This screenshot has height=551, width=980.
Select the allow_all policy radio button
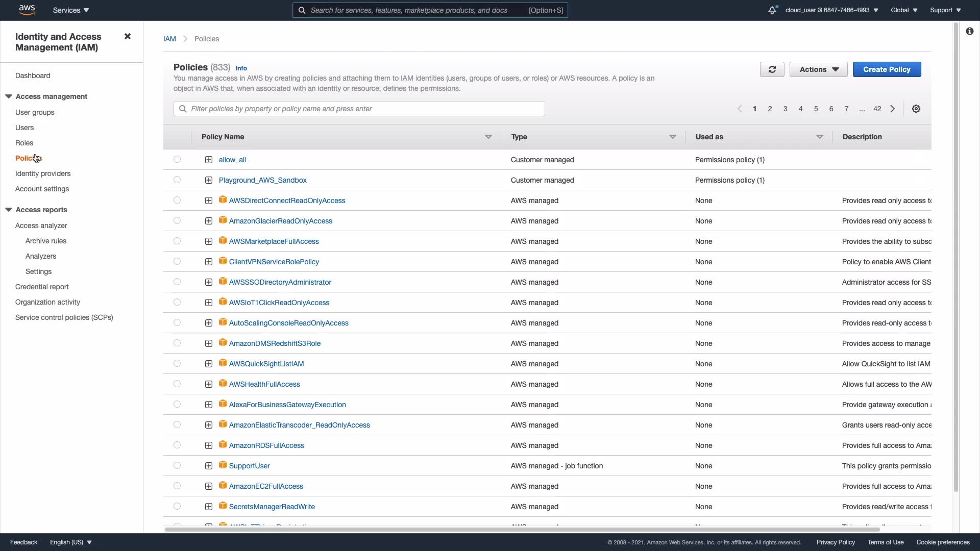[x=177, y=159]
